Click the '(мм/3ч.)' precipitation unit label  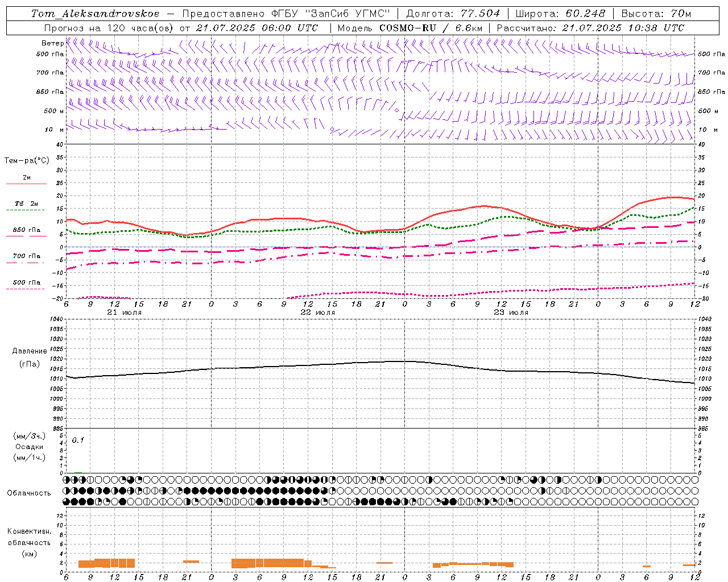tap(30, 436)
